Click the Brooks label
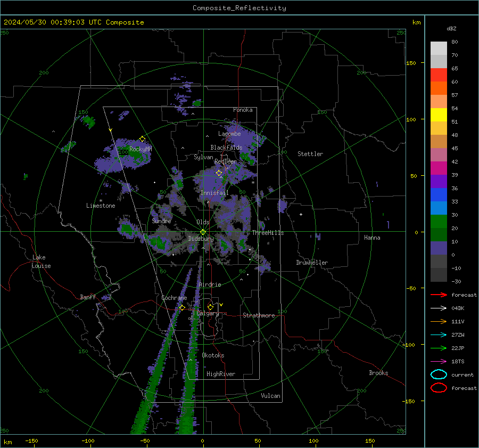479x448 pixels. (378, 373)
